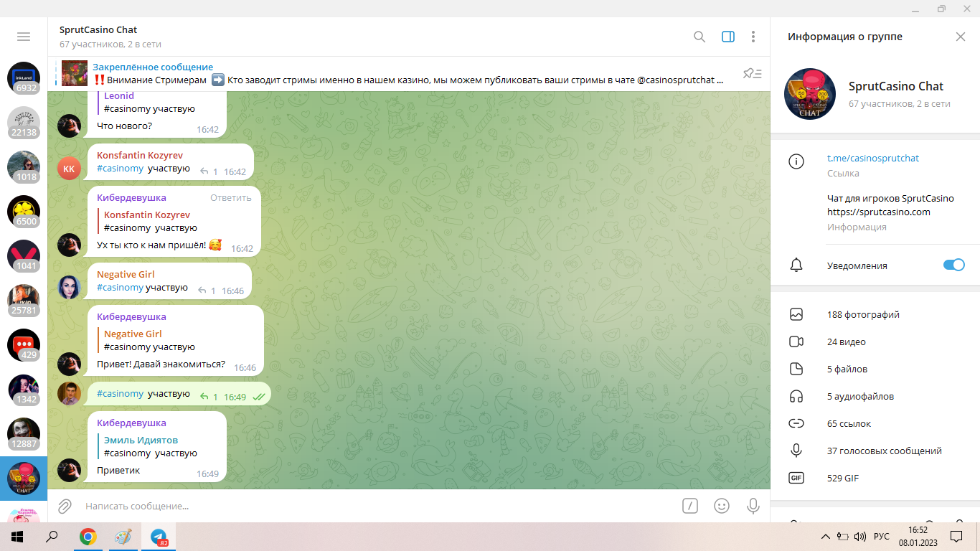Click #casinomy hashtag in Konsfantin's message
980x551 pixels.
tap(121, 169)
